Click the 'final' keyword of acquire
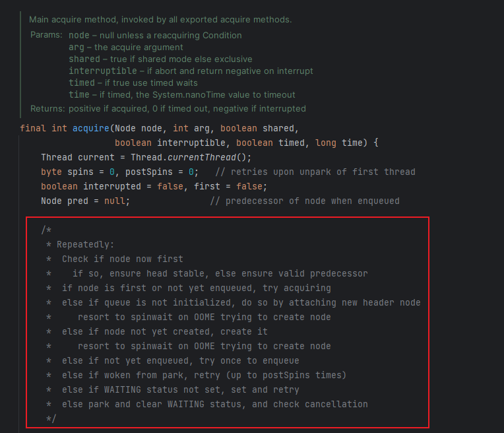504x433 pixels. point(33,128)
